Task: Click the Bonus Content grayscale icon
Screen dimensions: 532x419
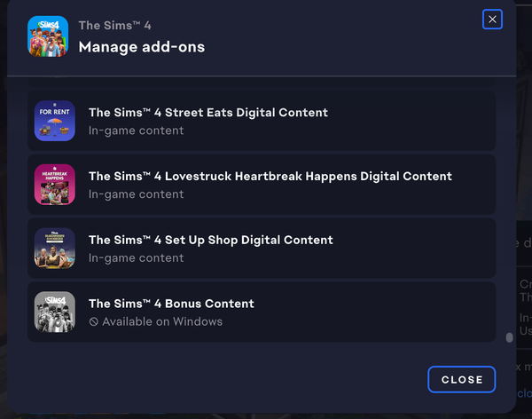Action: (x=54, y=312)
